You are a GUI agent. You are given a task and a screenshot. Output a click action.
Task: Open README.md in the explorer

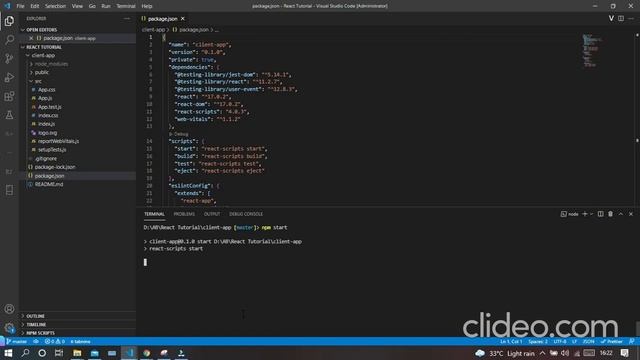pos(78,184)
